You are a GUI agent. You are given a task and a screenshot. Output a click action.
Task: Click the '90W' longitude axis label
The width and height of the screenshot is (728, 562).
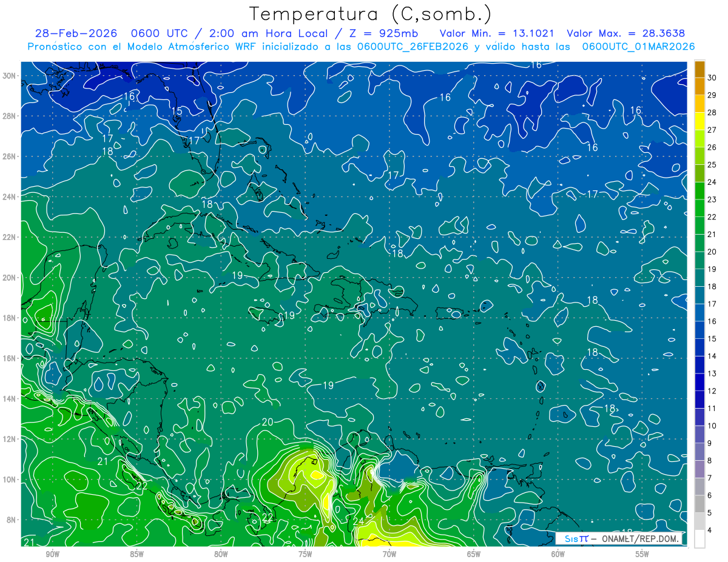coord(52,554)
